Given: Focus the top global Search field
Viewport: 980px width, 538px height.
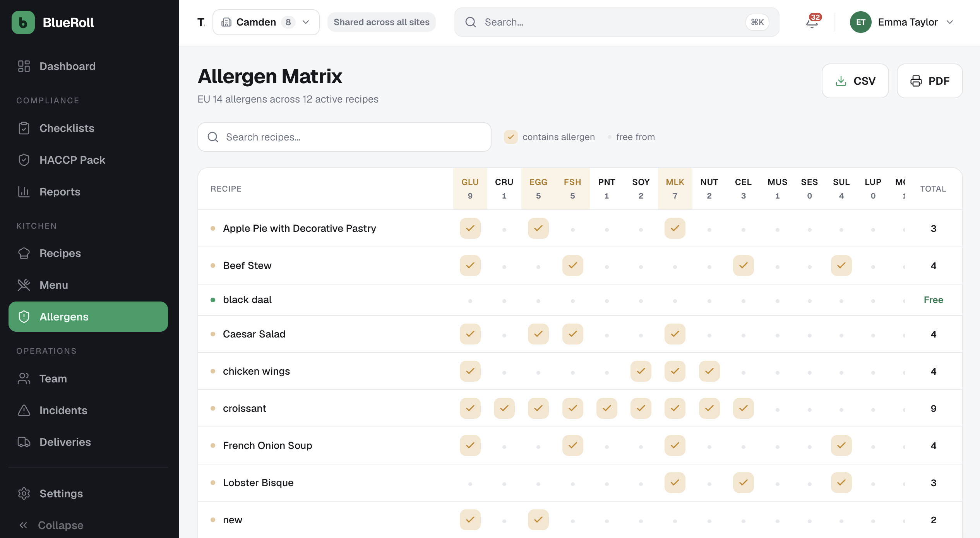Looking at the screenshot, I should [617, 22].
